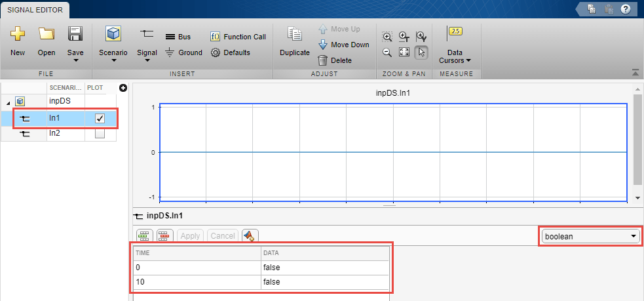This screenshot has height=301, width=644.
Task: Select the false data cell at time 10
Action: coord(325,282)
